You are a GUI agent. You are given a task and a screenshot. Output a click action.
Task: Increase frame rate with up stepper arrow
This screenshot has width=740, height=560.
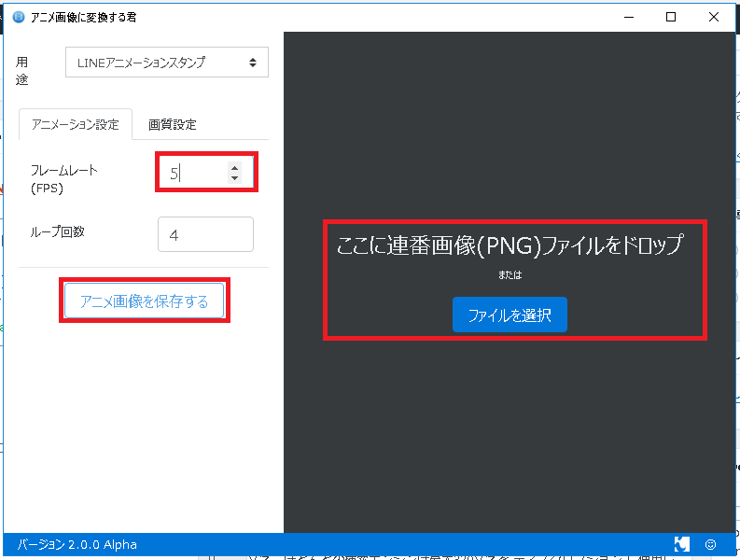234,167
